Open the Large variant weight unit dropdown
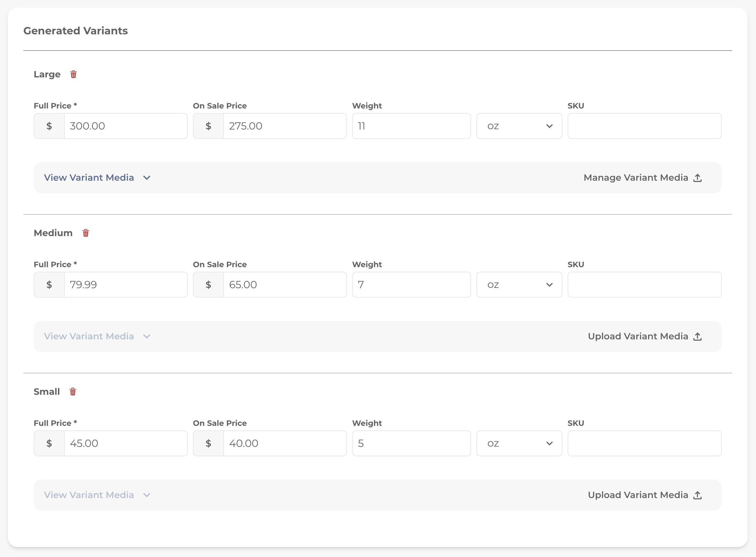Image resolution: width=756 pixels, height=557 pixels. (519, 126)
